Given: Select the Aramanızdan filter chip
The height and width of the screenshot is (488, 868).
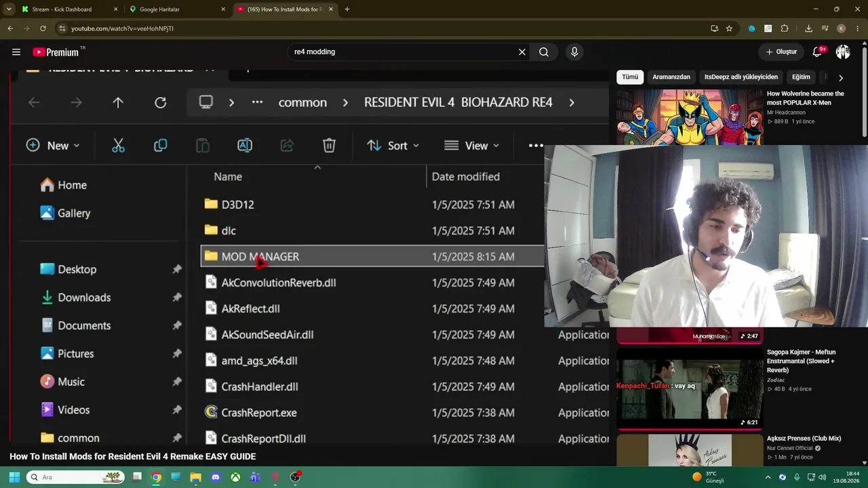Looking at the screenshot, I should [671, 77].
